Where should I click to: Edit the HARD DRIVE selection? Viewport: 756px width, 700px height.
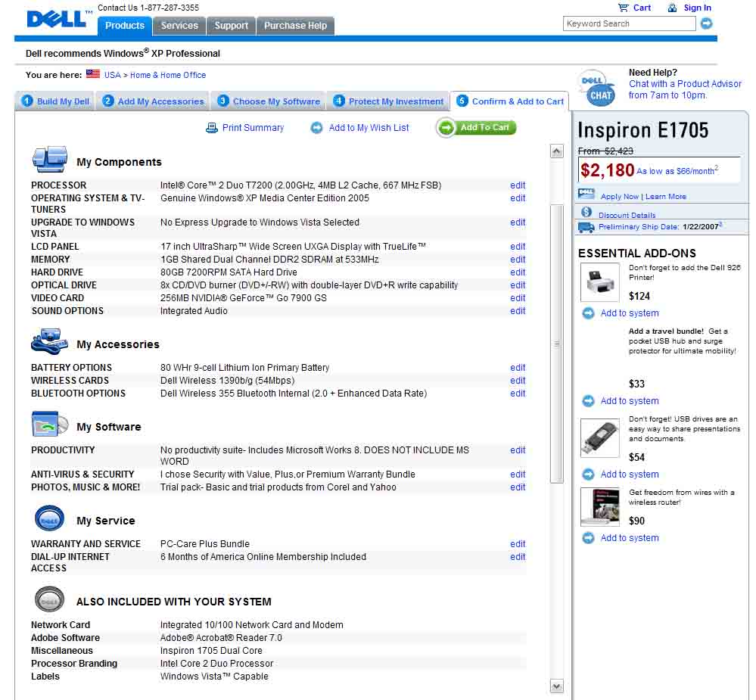[518, 272]
